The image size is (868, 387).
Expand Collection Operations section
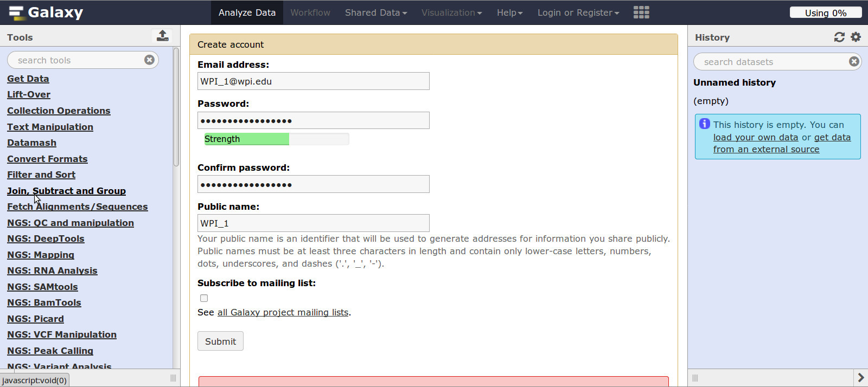pos(59,111)
